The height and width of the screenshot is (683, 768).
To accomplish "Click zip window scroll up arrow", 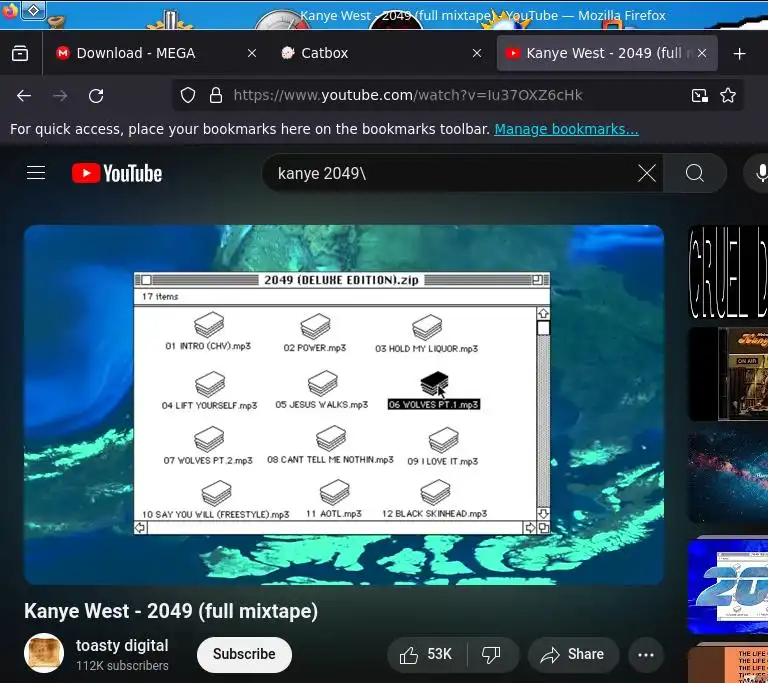I will pos(543,313).
